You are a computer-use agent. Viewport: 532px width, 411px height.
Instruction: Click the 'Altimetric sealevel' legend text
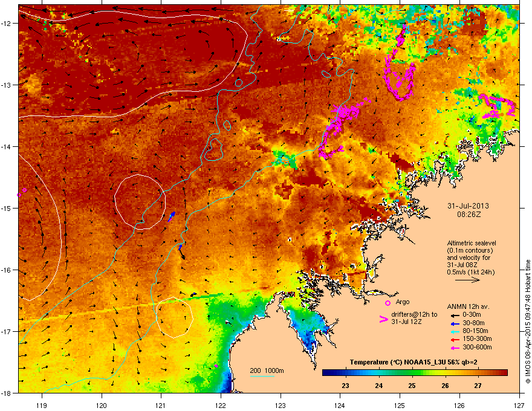pos(472,243)
